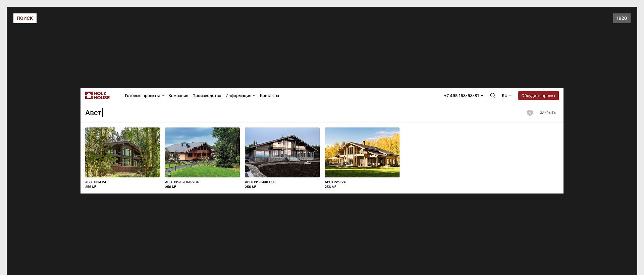This screenshot has width=644, height=275.
Task: Open the autumn house thumbnail of last Австрия V4
Action: point(362,152)
